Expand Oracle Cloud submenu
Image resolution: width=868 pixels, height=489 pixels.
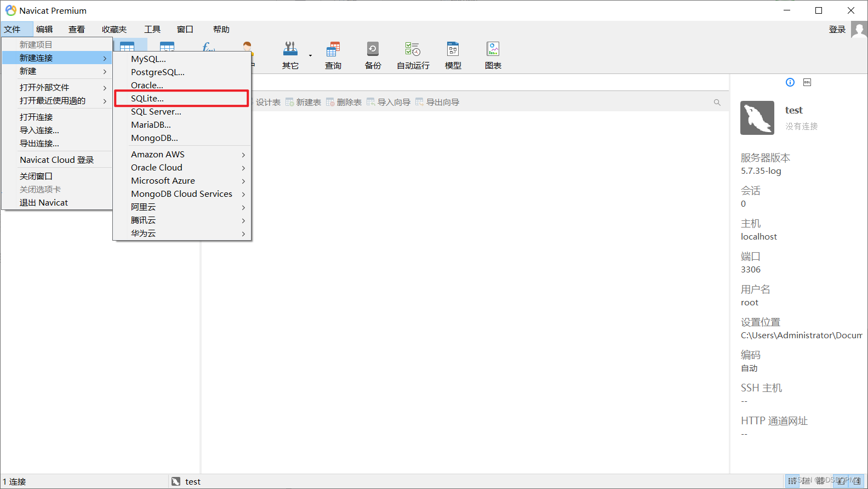point(182,168)
